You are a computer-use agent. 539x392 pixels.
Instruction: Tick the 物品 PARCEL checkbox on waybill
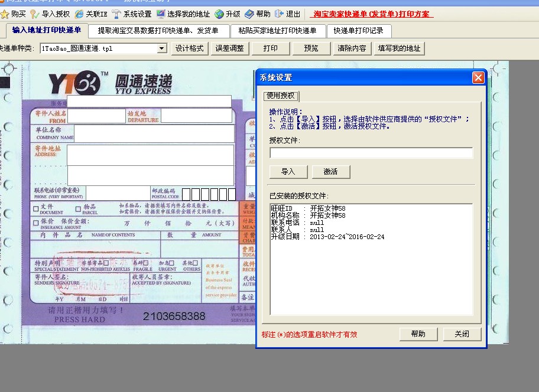(79, 208)
